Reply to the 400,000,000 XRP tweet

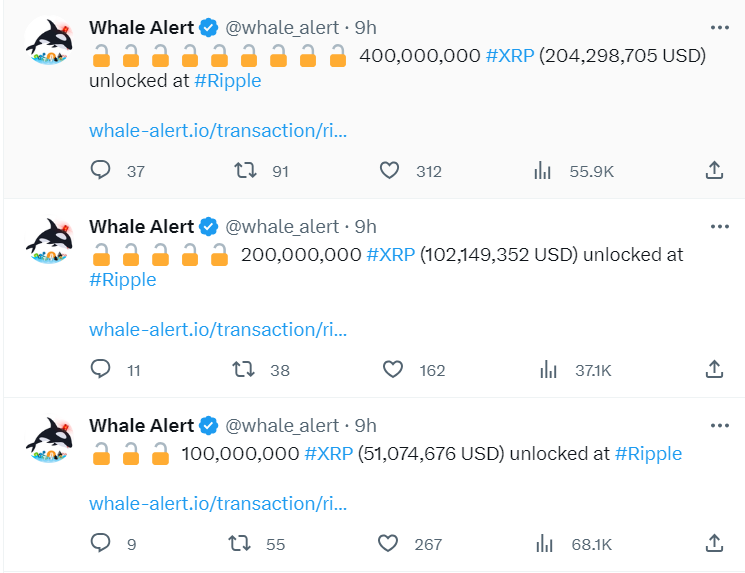(x=100, y=170)
